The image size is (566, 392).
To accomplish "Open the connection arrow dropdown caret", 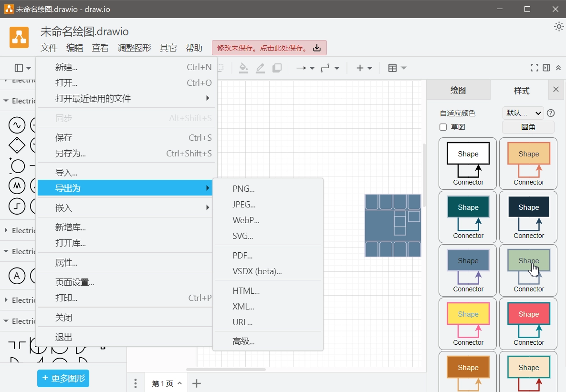I will click(x=312, y=68).
